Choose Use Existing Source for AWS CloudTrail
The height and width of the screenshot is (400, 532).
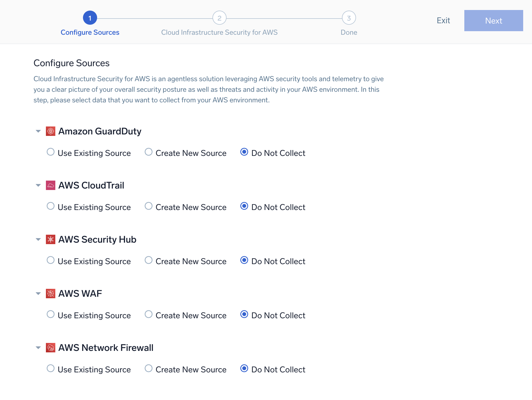(x=51, y=206)
